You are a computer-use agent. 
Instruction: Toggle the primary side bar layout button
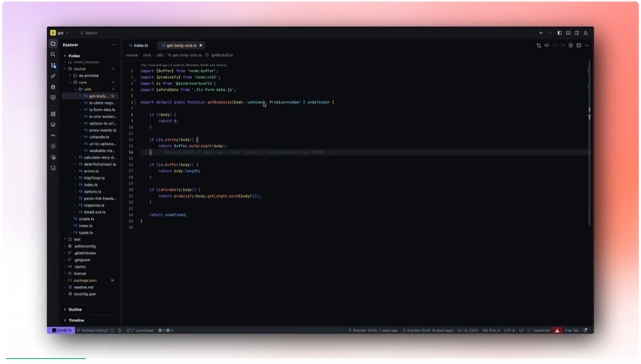coord(560,32)
